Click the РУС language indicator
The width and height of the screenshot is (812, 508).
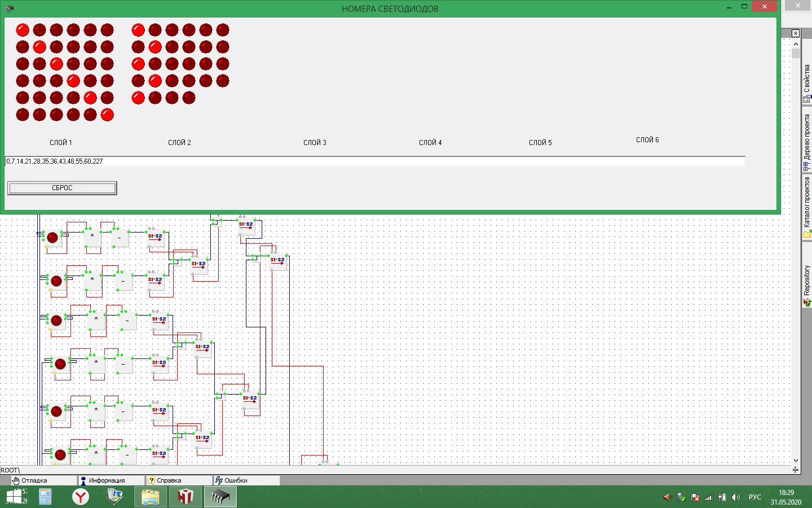(754, 497)
